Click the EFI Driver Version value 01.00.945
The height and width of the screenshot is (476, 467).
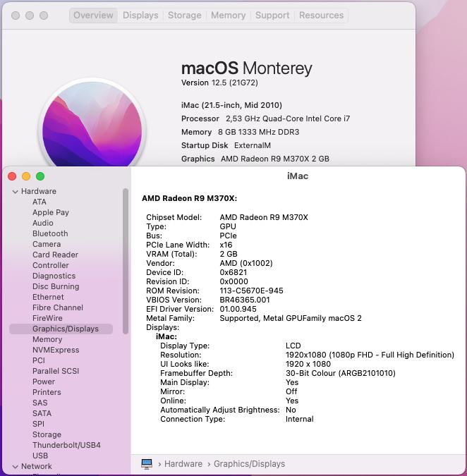coord(238,309)
